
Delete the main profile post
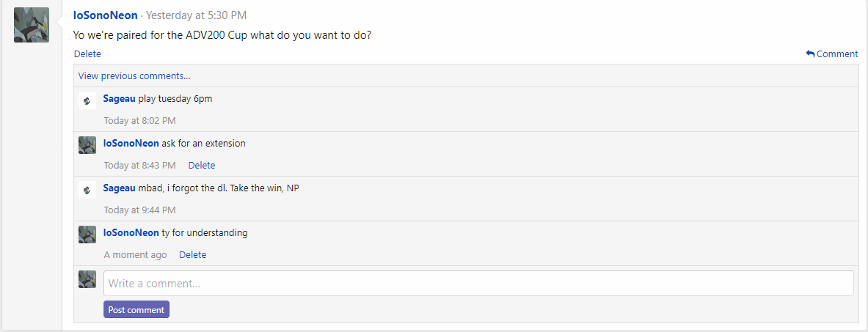87,54
